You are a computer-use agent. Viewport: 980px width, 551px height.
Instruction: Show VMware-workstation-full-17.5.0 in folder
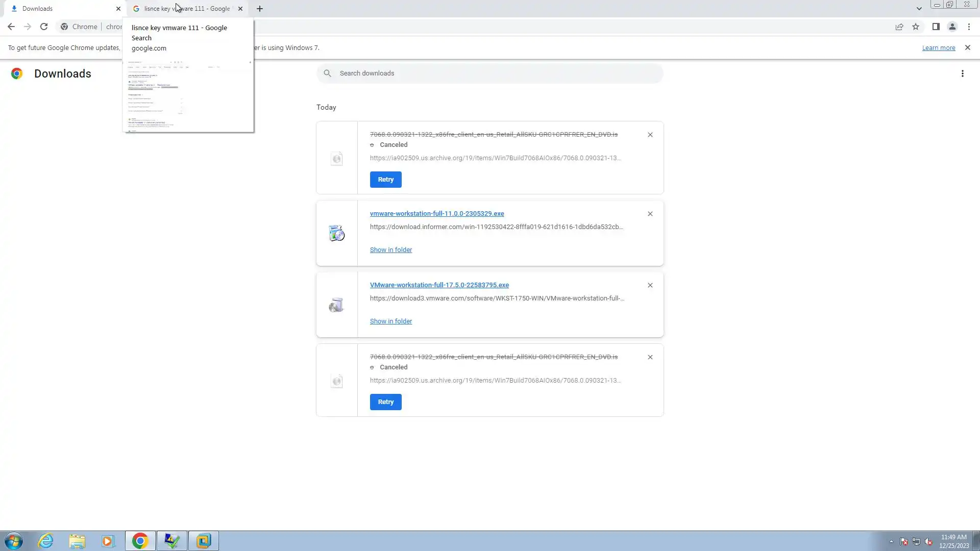tap(390, 321)
